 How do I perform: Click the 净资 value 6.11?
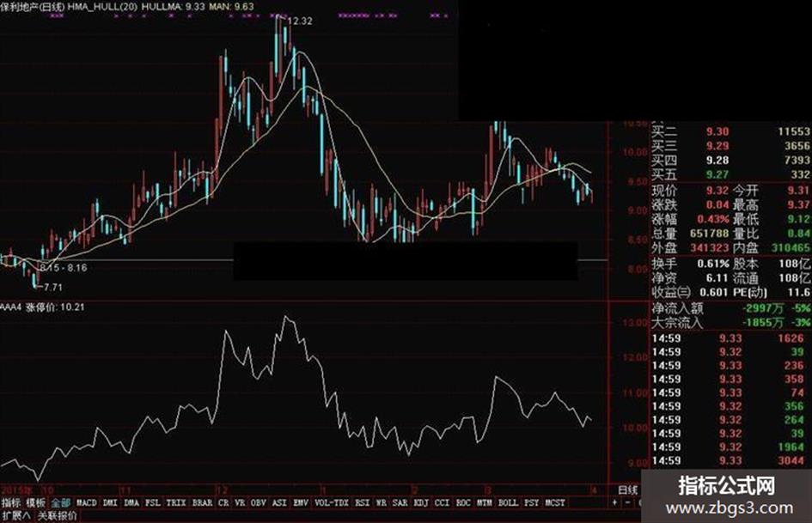click(717, 278)
